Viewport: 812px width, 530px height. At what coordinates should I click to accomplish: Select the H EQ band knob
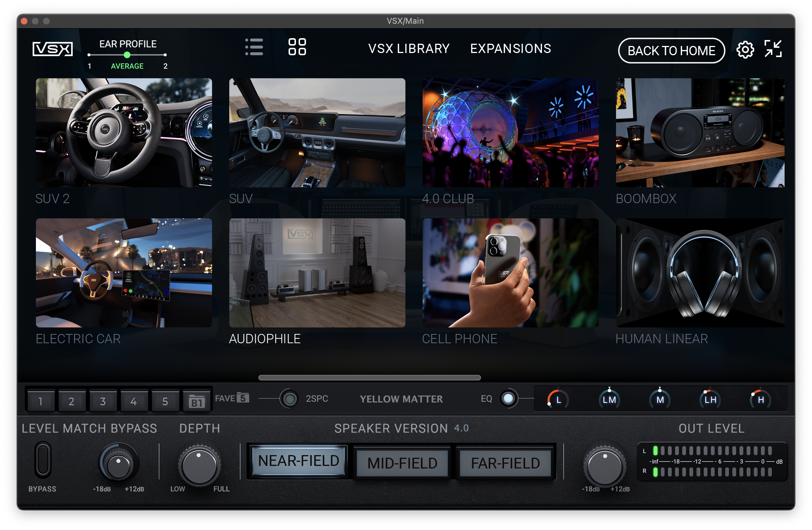click(x=761, y=399)
